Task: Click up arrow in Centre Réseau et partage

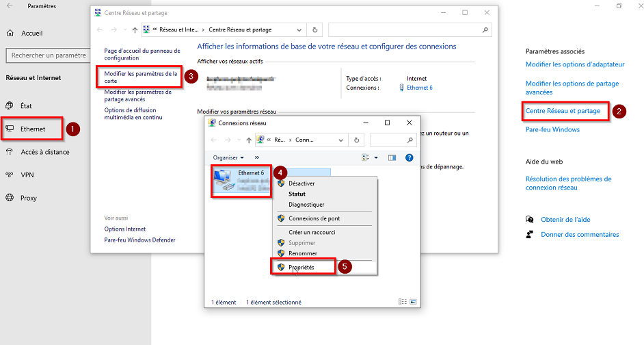Action: click(135, 30)
